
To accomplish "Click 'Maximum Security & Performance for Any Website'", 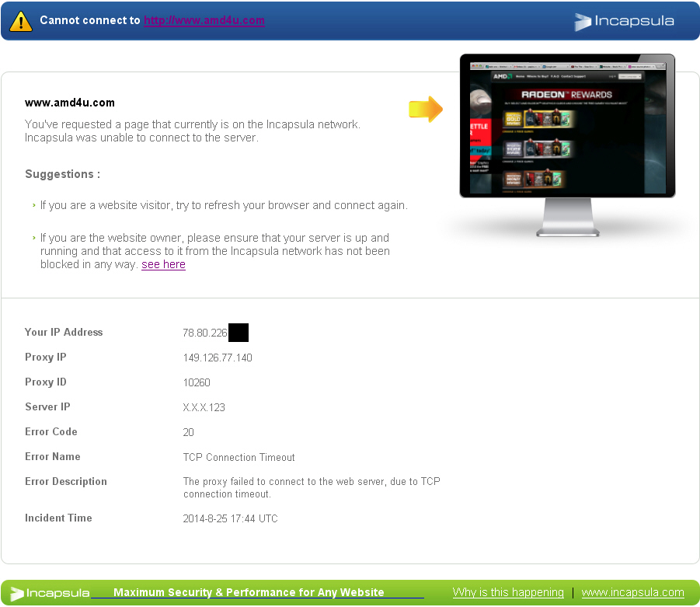I will (249, 592).
